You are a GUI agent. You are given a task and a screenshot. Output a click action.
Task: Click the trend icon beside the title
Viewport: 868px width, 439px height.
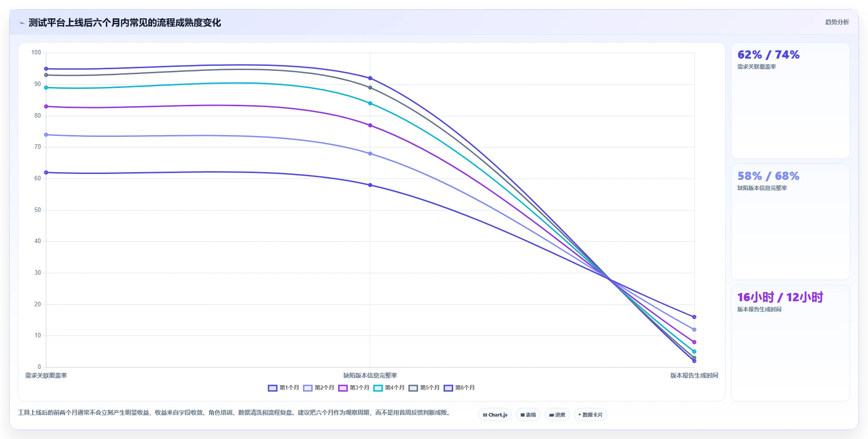tap(22, 22)
